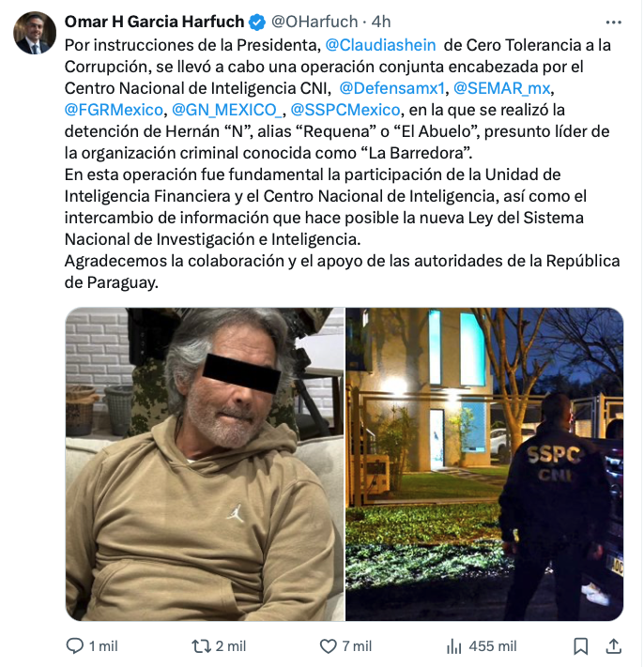Open the three-dot more options menu
This screenshot has height=667, width=644.
click(613, 23)
